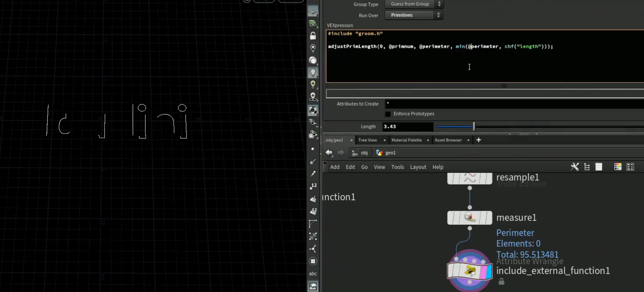The width and height of the screenshot is (644, 292).
Task: Toggle the display points dot icon
Action: [313, 149]
